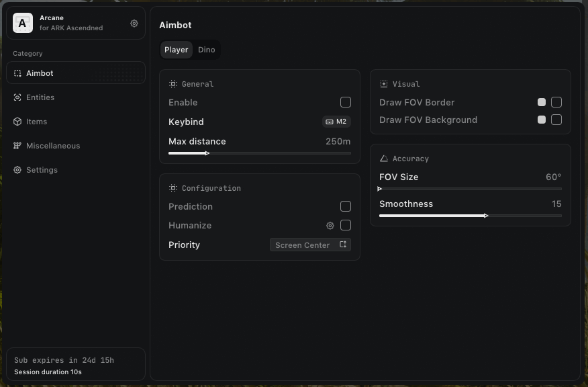Select the Entities category icon

click(19, 97)
